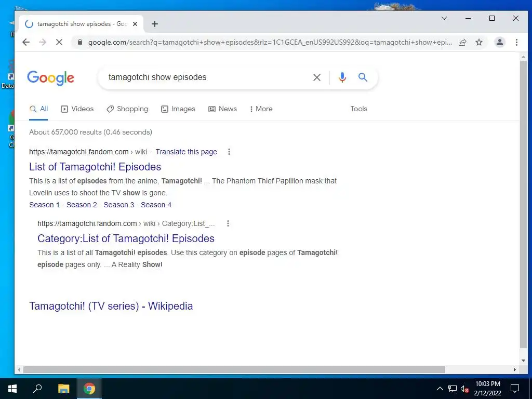532x399 pixels.
Task: Expand the More search categories menu
Action: [x=261, y=109]
